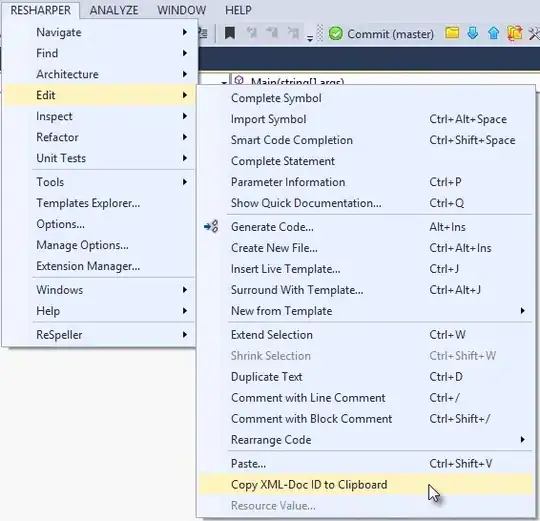Screen dimensions: 540x521
Task: Expand the Tools submenu
Action: coord(100,182)
